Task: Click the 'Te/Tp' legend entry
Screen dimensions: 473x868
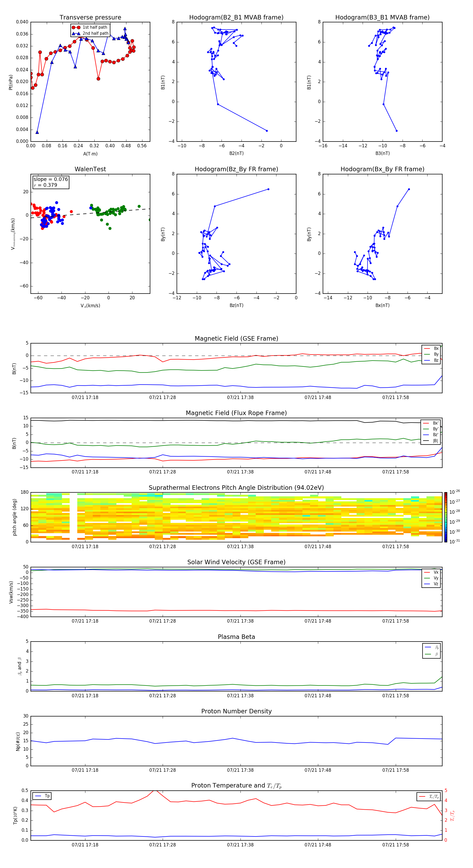Action: click(429, 796)
